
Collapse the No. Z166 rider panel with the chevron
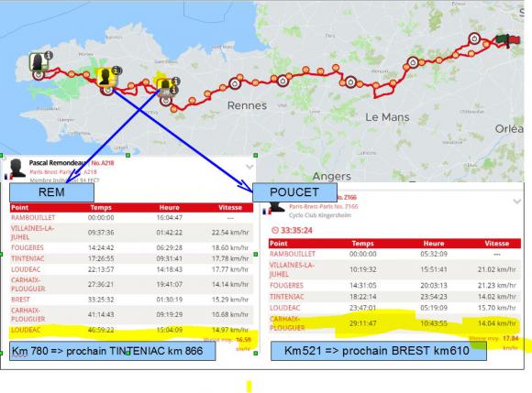(516, 202)
